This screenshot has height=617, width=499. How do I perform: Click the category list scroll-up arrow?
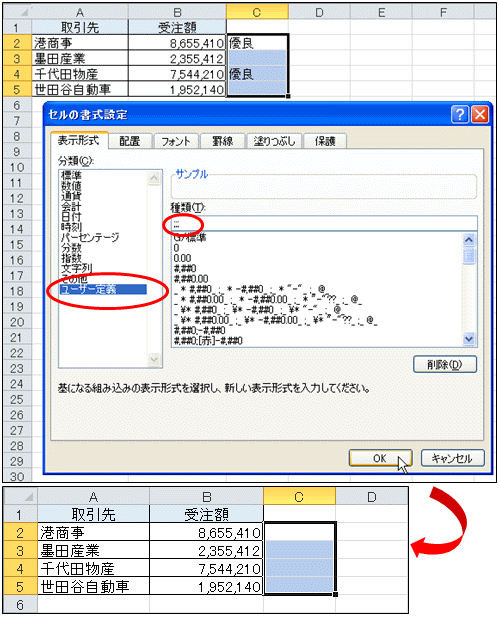(154, 178)
